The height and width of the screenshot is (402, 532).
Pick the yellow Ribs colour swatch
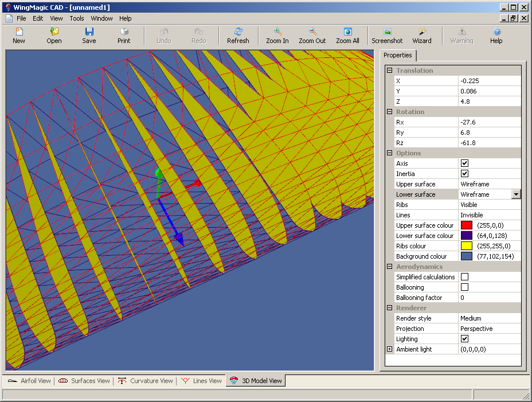[467, 246]
